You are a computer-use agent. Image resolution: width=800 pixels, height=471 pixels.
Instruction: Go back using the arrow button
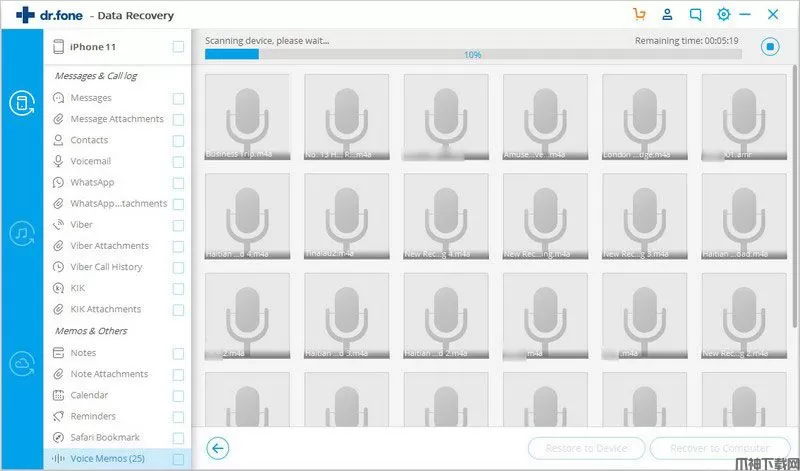217,448
